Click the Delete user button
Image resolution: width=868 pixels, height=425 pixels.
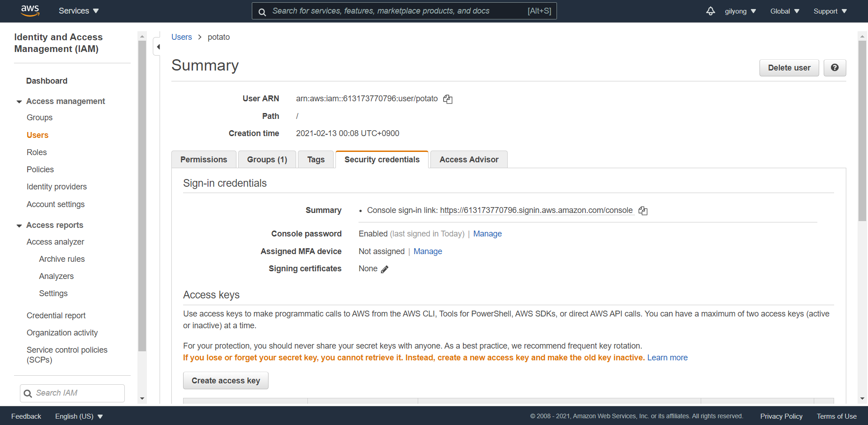coord(789,68)
